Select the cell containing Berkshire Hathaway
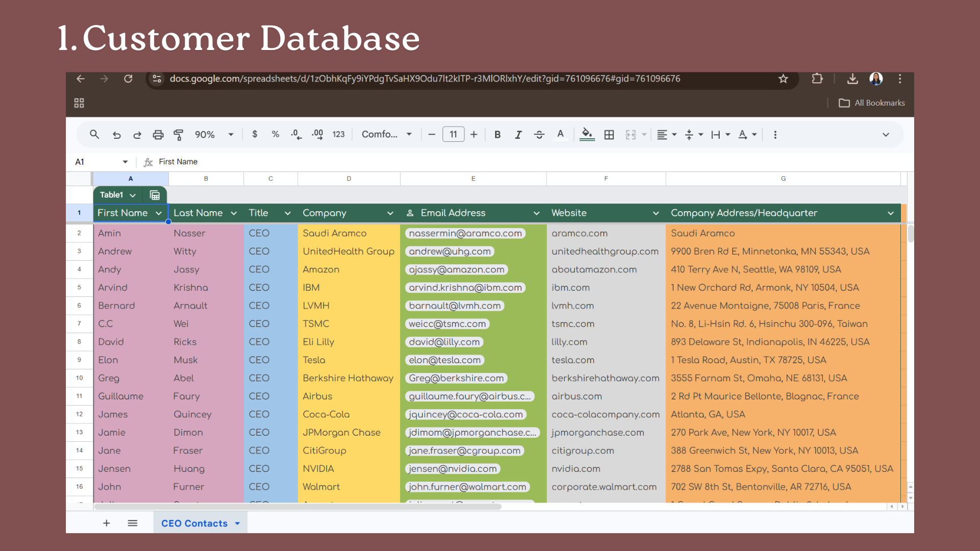This screenshot has width=980, height=551. point(349,378)
